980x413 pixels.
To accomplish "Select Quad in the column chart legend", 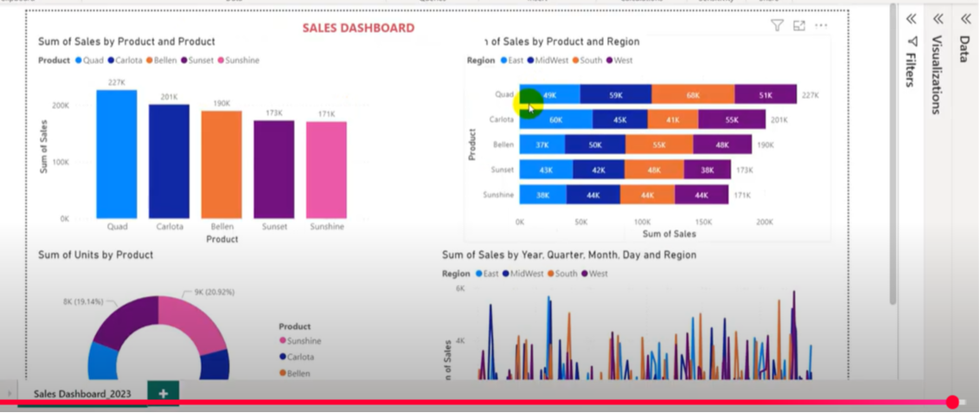I will point(93,61).
